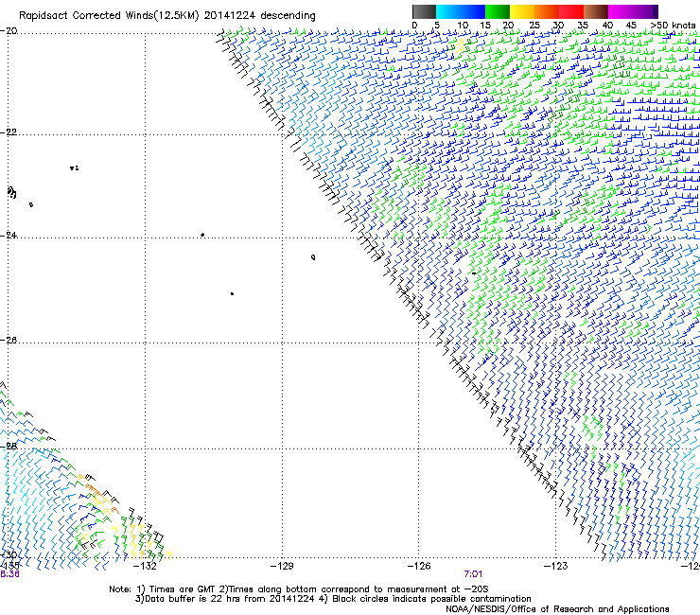Click the cyan 5-10 knots color segment

click(448, 11)
